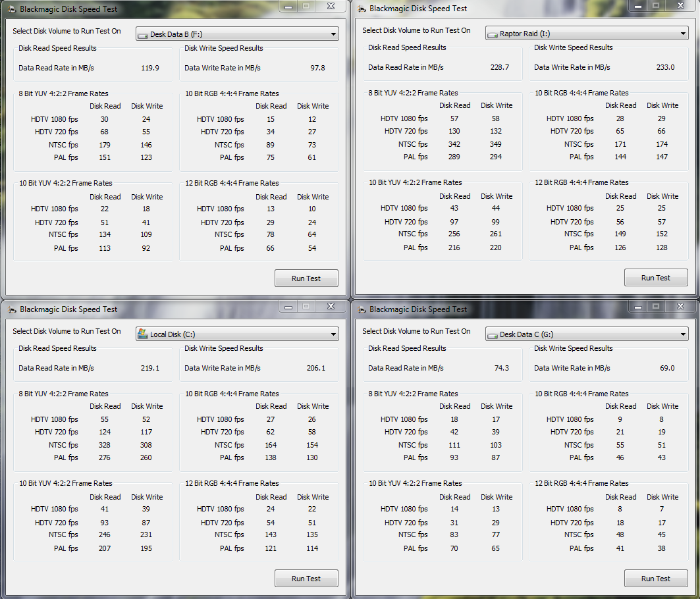
Task: Click the drive icon beside Raptor Raid (I:)
Action: click(x=492, y=34)
